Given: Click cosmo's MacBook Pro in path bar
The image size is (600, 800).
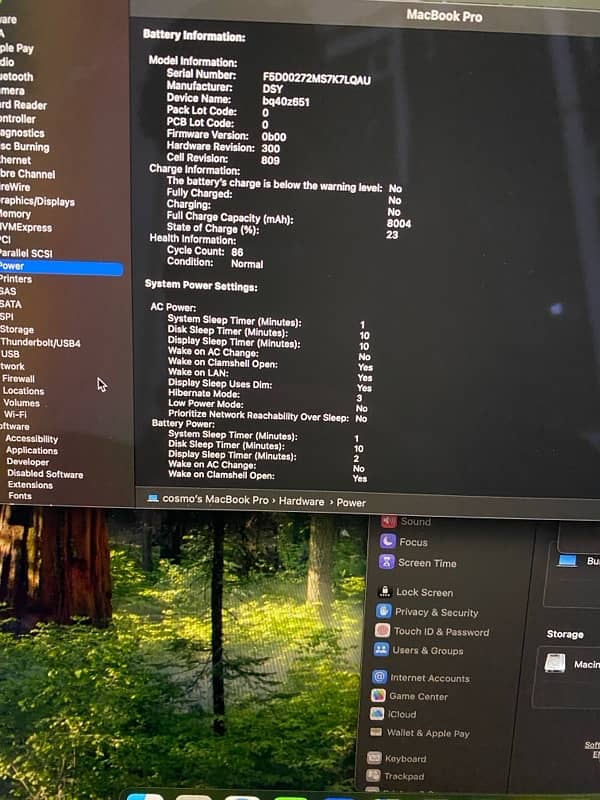Looking at the screenshot, I should (x=215, y=500).
